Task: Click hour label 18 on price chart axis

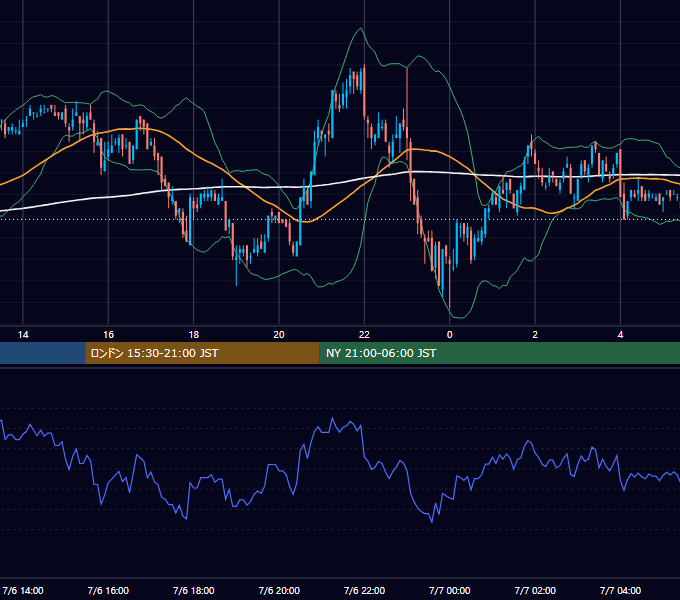Action: [x=194, y=334]
